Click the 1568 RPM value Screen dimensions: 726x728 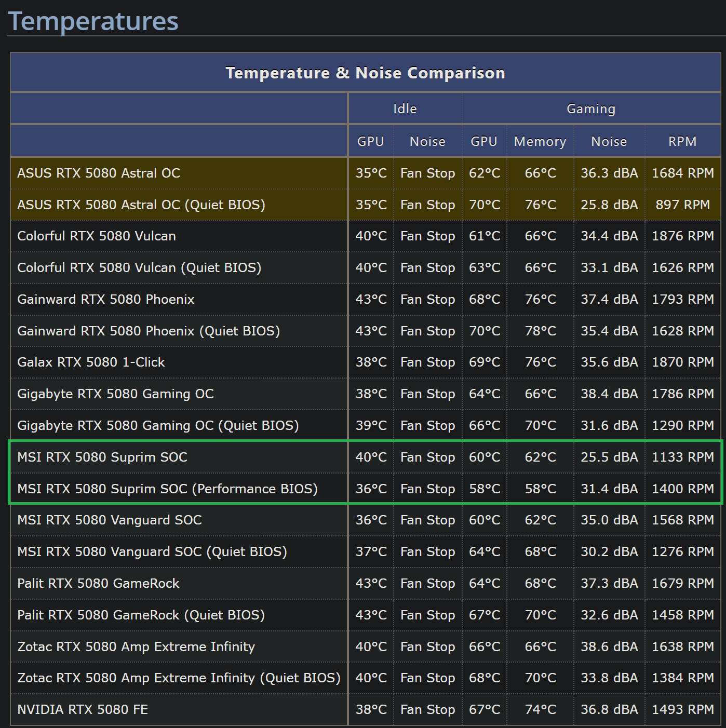pyautogui.click(x=682, y=520)
